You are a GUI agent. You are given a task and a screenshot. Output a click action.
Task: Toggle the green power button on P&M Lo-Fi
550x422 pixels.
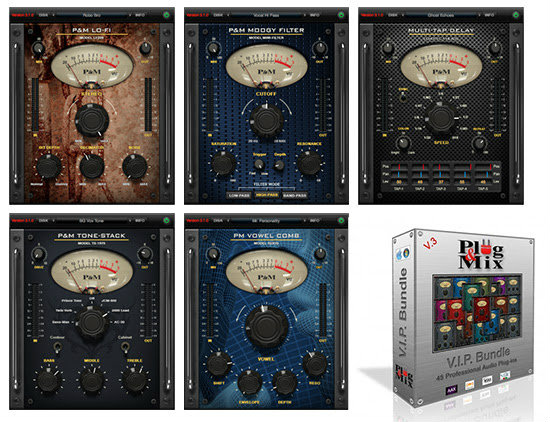point(166,15)
